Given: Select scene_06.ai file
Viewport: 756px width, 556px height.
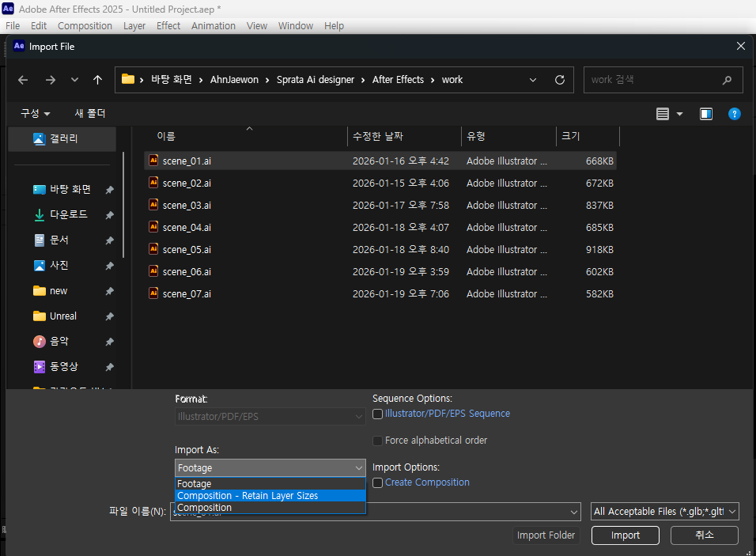Looking at the screenshot, I should [380, 272].
